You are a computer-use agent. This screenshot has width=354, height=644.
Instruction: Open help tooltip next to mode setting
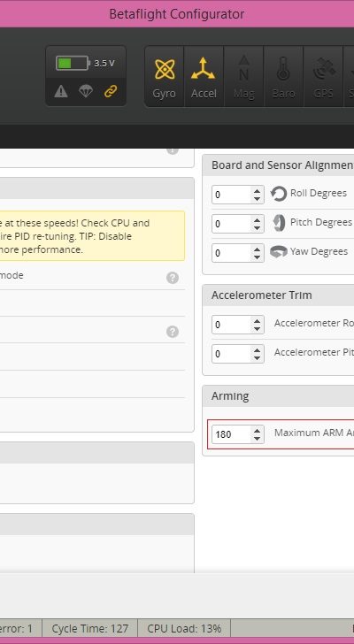pyautogui.click(x=173, y=278)
